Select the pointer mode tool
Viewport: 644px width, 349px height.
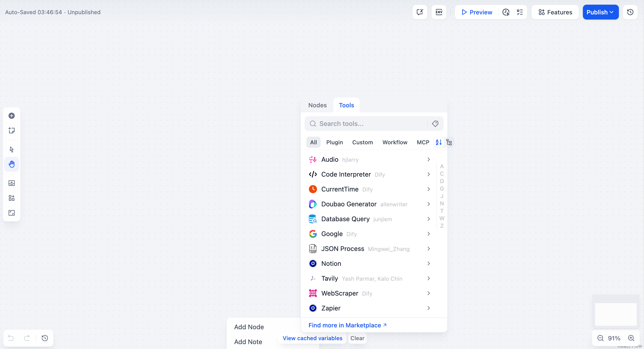(11, 149)
